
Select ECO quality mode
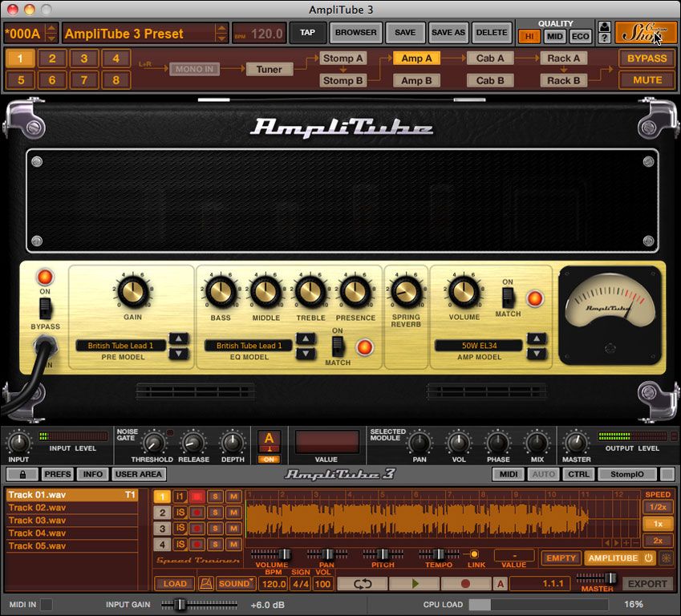pyautogui.click(x=581, y=36)
